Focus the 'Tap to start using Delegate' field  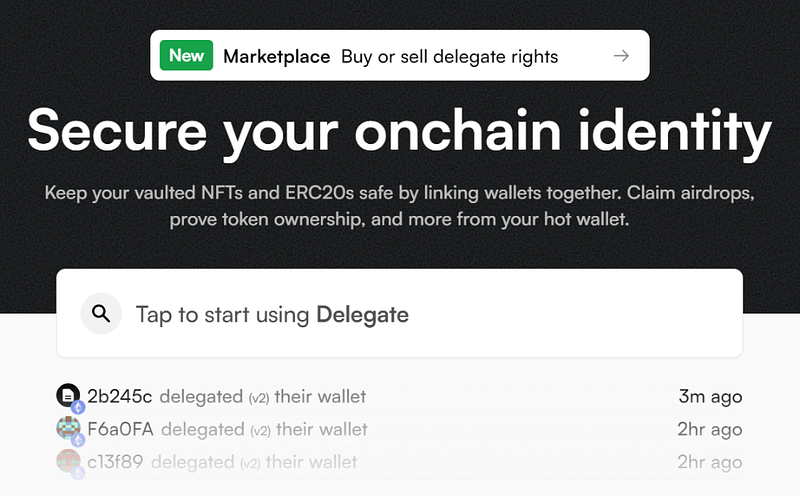(399, 313)
